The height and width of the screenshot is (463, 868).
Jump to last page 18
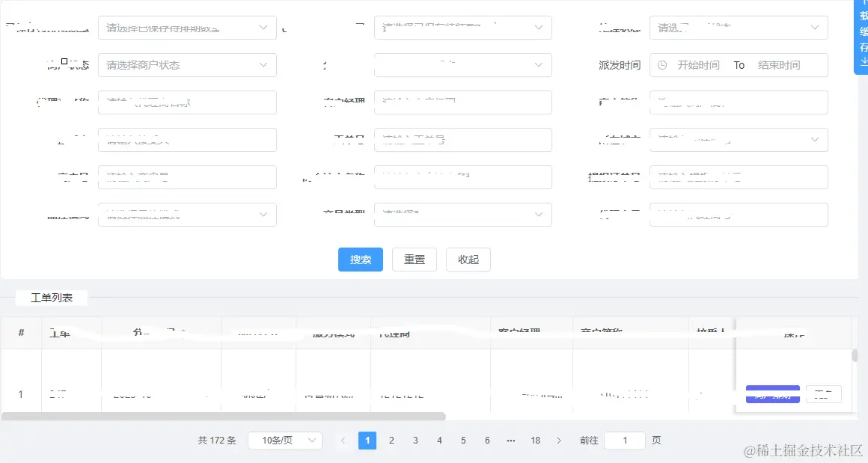click(x=535, y=441)
